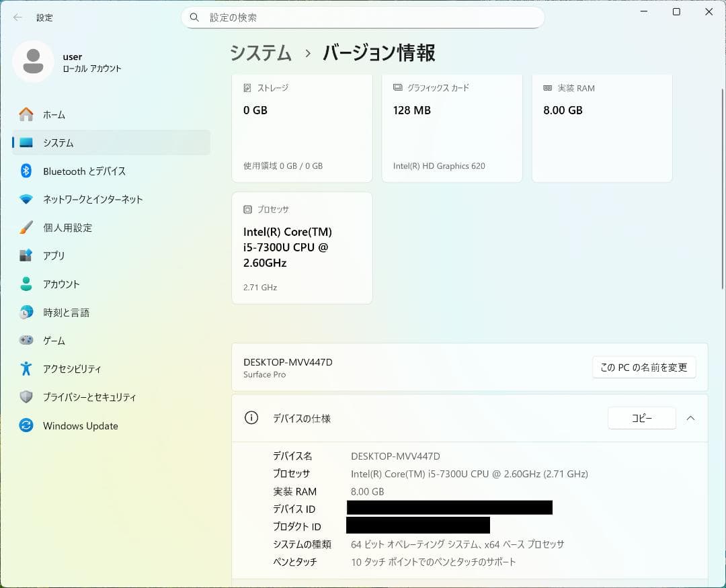726x588 pixels.
Task: Select the アカウント sidebar icon
Action: [24, 284]
